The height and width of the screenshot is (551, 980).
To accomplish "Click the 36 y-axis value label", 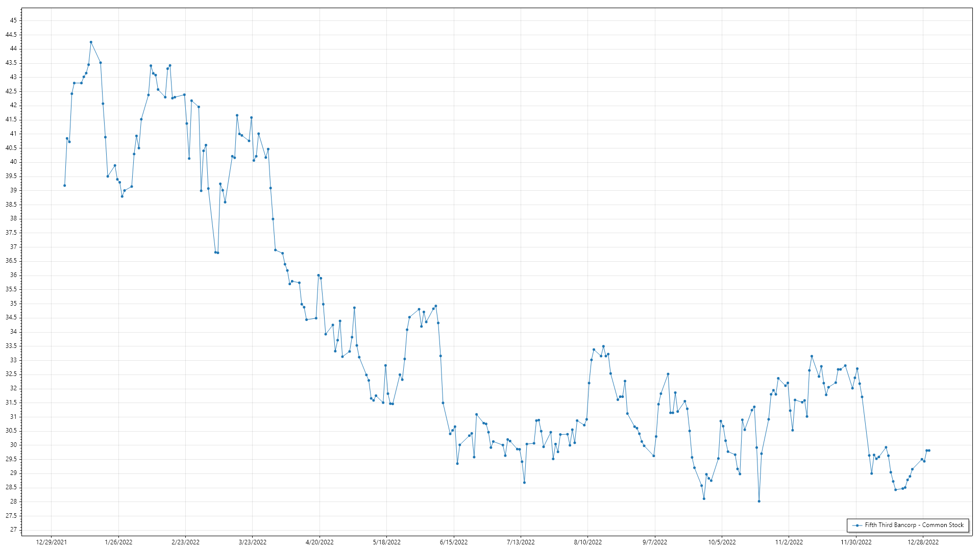I will click(13, 275).
